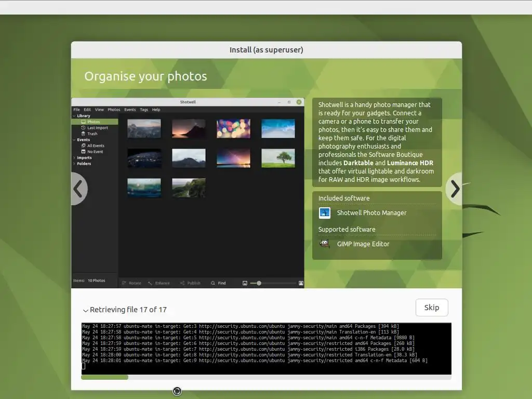
Task: Open Tags menu in Shotwell screenshot
Action: coord(144,110)
